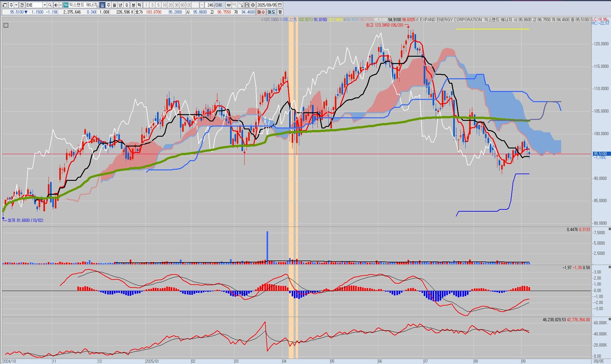Select the tick (틱) chart tab
The width and height of the screenshot is (611, 364).
139,5
